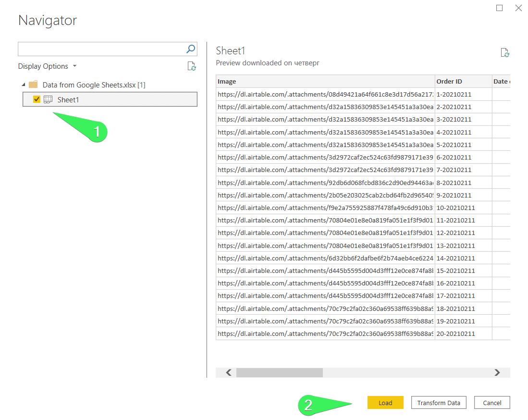Uncheck the Sheet1 checkbox
Viewport: 528px width, 420px height.
point(37,99)
